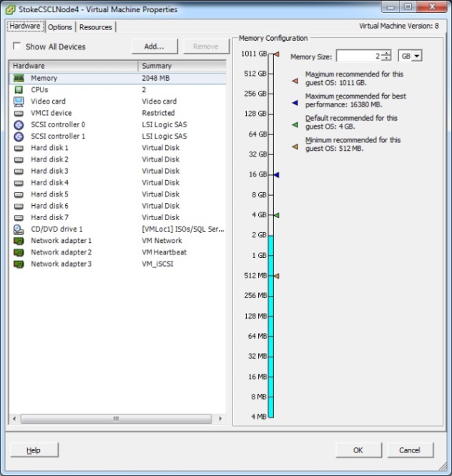452x476 pixels.
Task: Confirm with the OK button
Action: (358, 450)
